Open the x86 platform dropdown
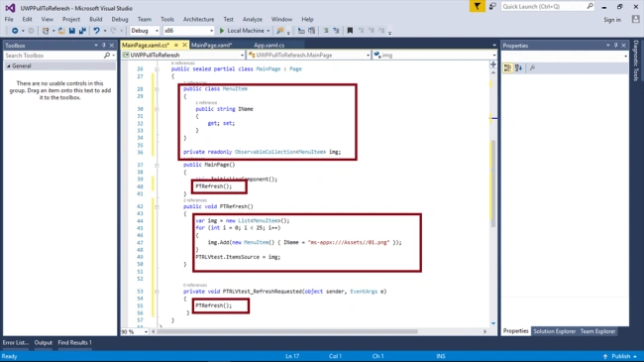Image resolution: width=644 pixels, height=362 pixels. point(188,31)
